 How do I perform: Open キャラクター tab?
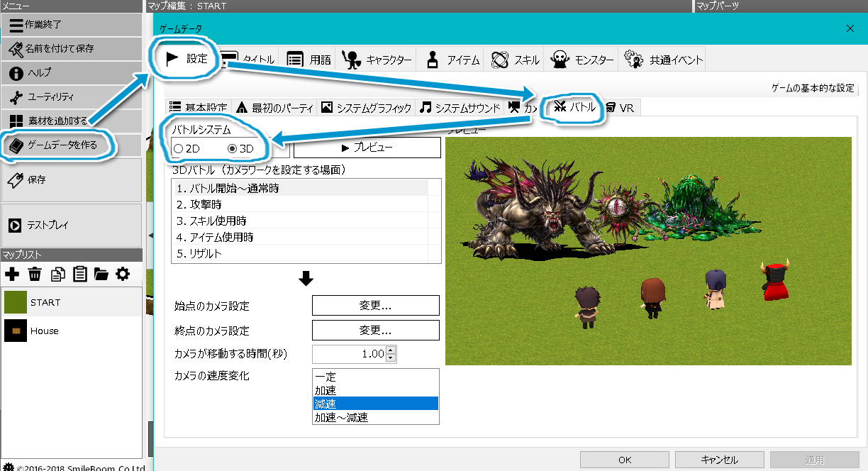click(377, 60)
